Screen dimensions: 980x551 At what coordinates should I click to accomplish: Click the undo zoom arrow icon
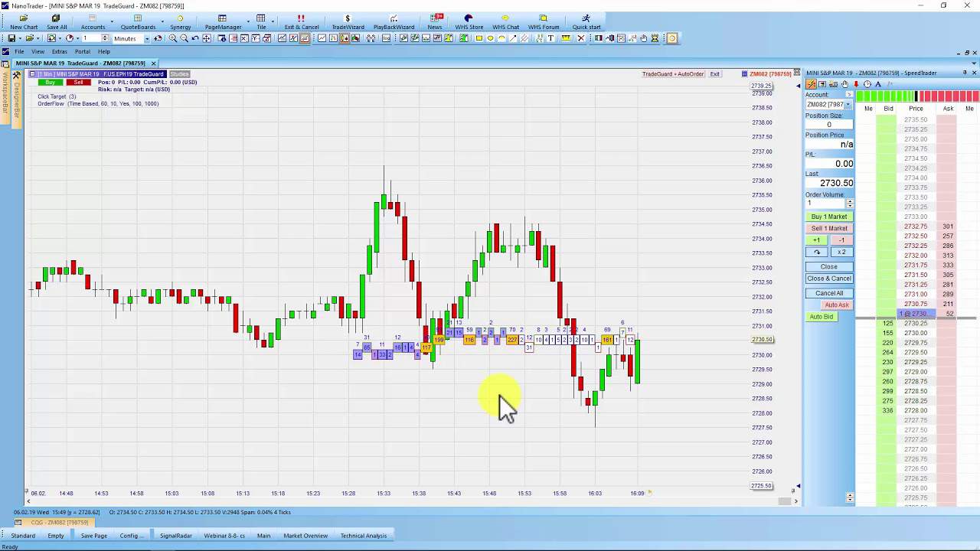click(x=195, y=38)
